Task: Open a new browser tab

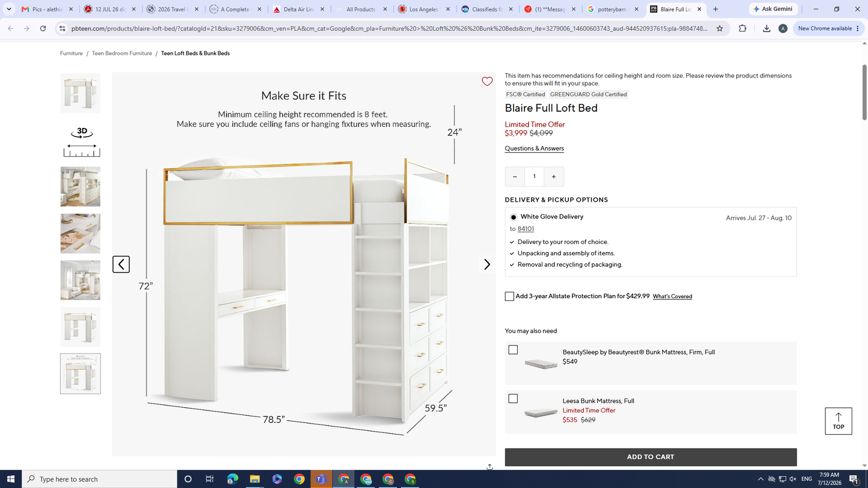Action: 716,9
